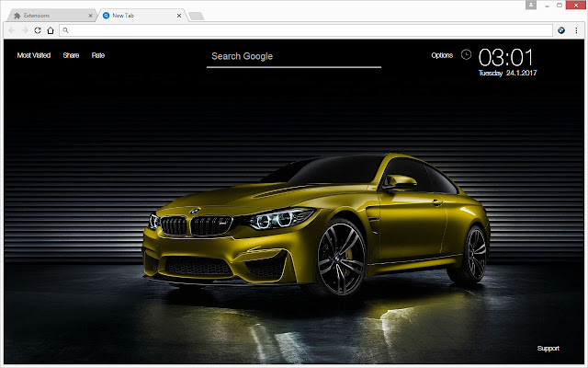Click the browser back arrow
This screenshot has height=368, width=588.
(x=12, y=30)
